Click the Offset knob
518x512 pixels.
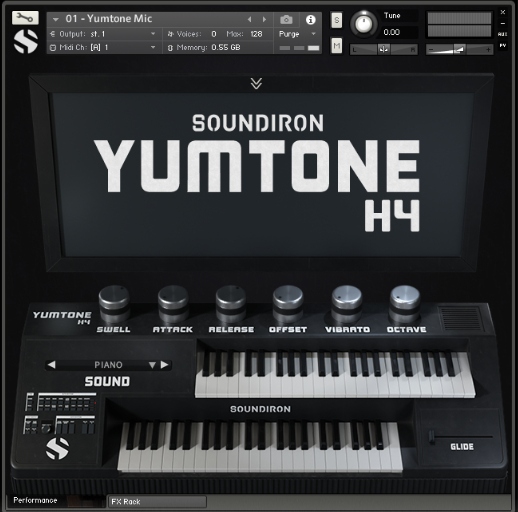288,304
